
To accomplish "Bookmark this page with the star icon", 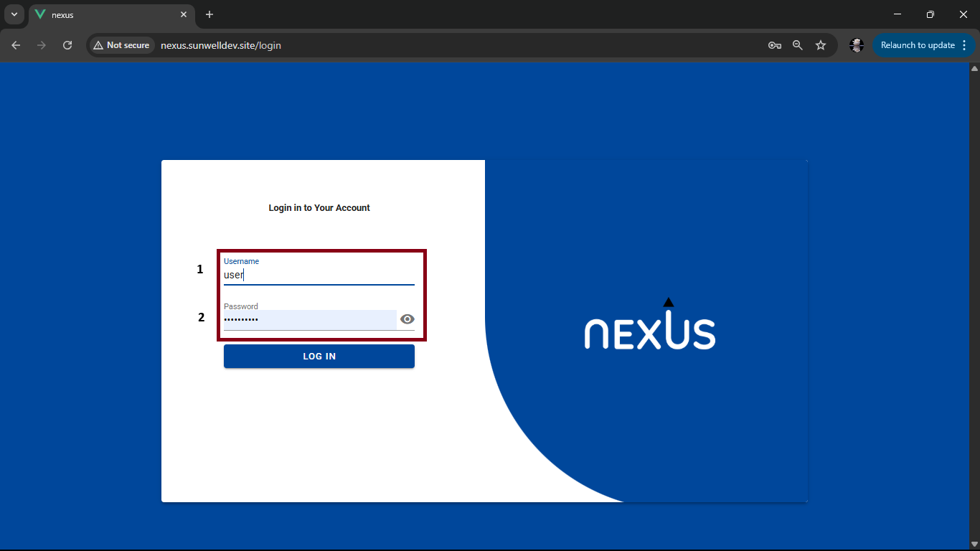I will click(821, 45).
